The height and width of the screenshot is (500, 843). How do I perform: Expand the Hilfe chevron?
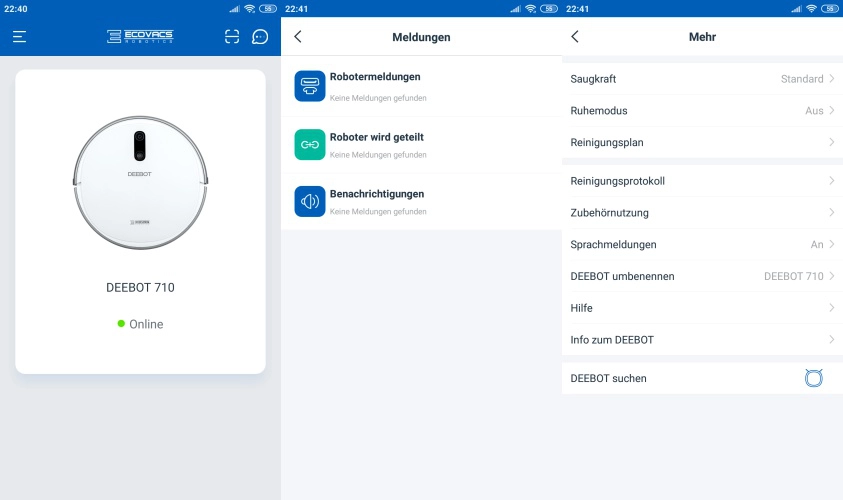pos(831,308)
